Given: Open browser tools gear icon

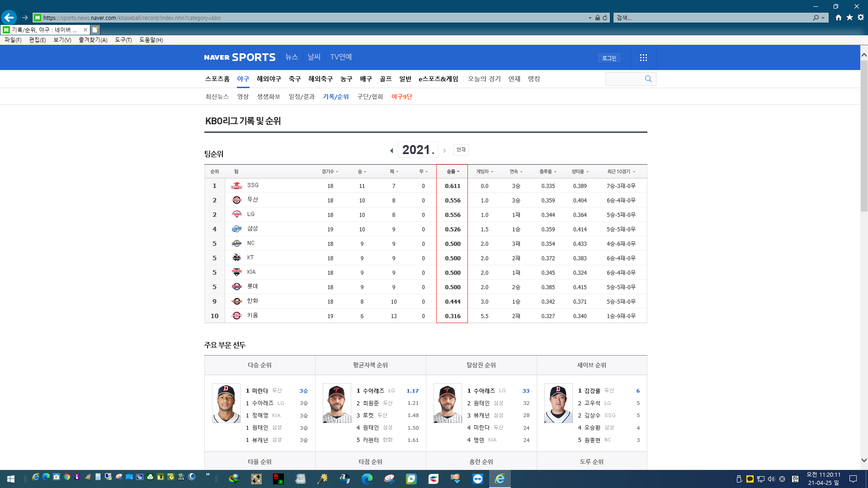Looking at the screenshot, I should pos(861,17).
